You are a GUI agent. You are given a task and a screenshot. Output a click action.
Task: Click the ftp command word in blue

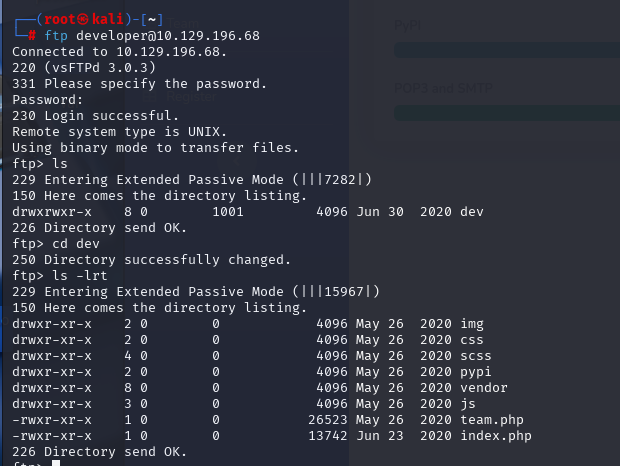point(56,36)
